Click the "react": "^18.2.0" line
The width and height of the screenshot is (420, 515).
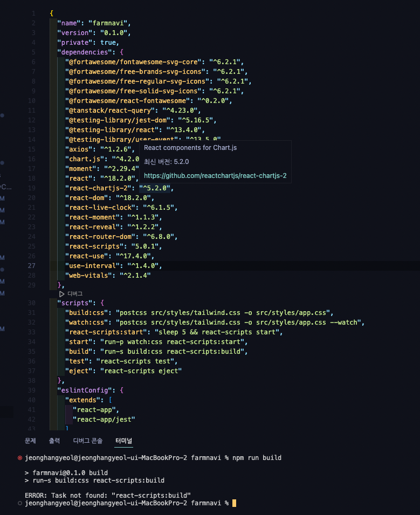[102, 178]
